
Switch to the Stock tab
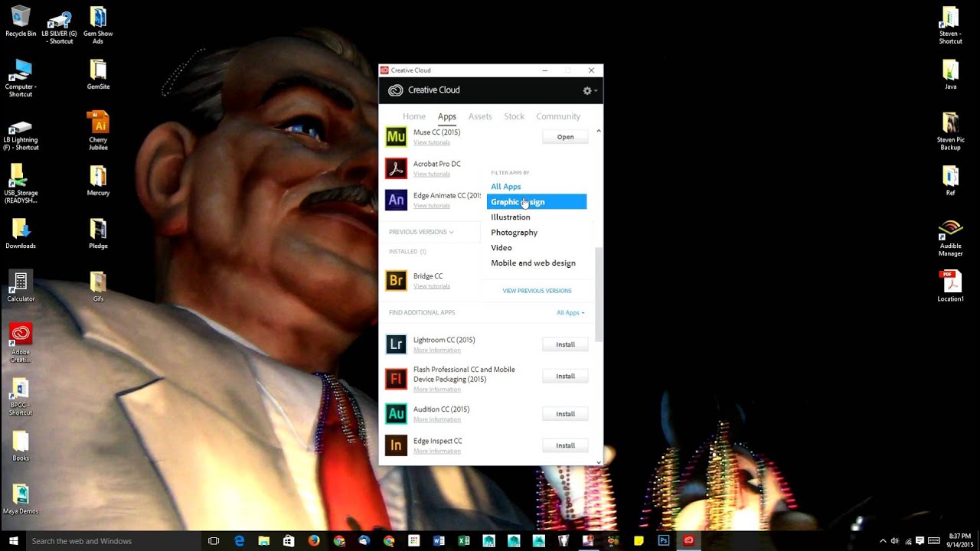click(514, 116)
